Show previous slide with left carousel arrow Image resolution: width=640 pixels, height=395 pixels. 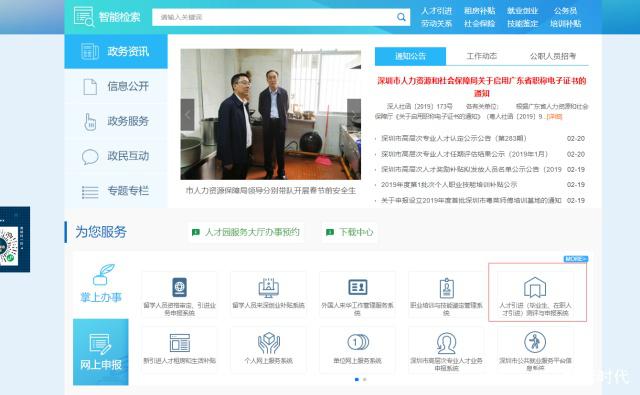tap(187, 115)
